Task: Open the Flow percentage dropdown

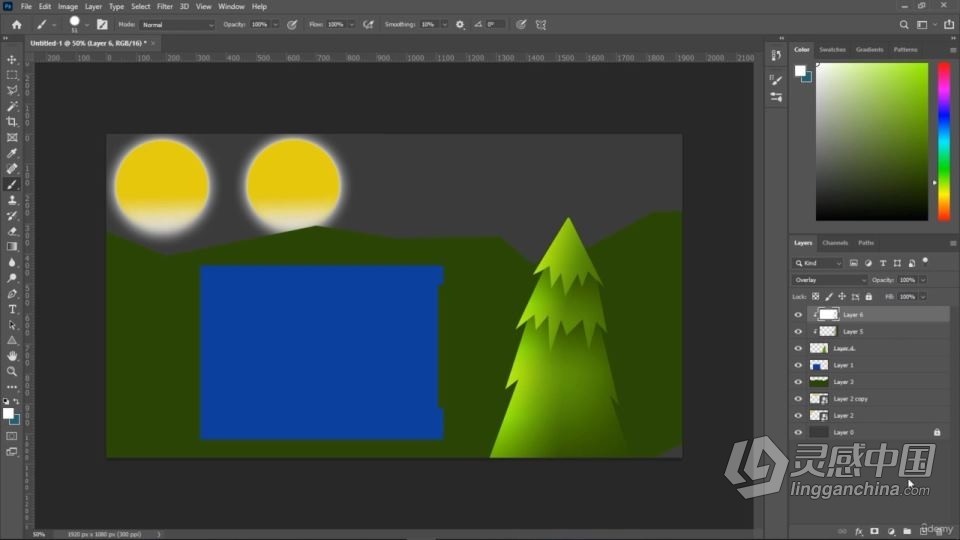Action: (351, 24)
